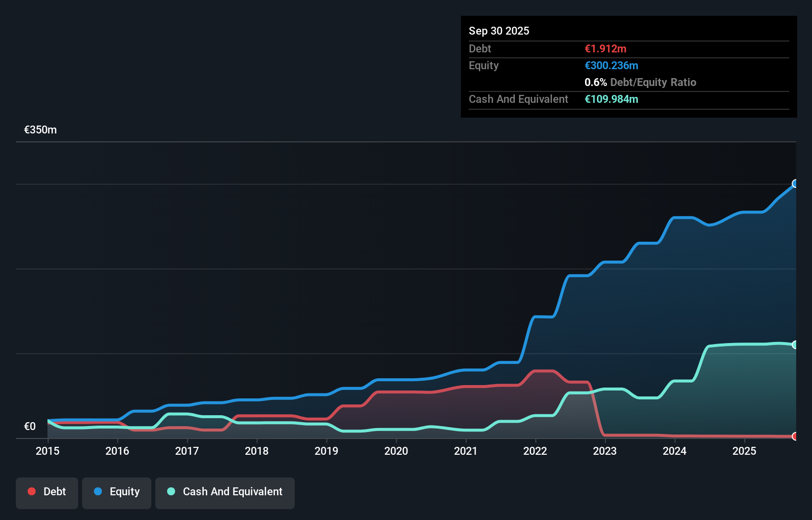Click the €350m axis label
812x520 pixels.
pos(40,130)
